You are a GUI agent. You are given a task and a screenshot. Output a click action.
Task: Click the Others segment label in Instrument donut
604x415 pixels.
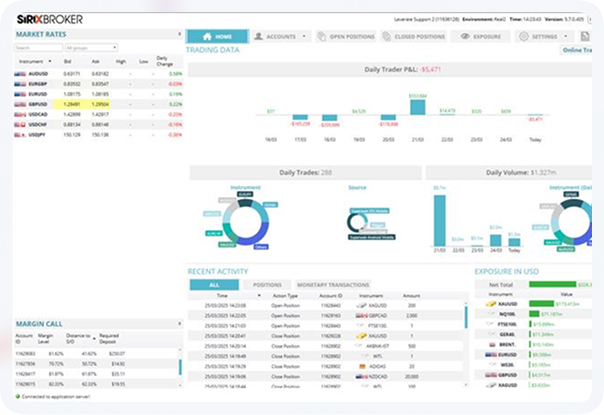click(261, 247)
